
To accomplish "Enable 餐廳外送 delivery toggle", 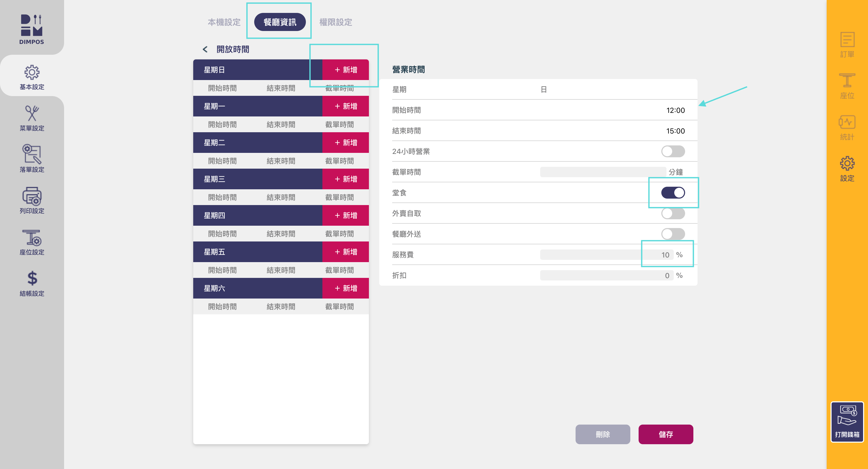I will click(x=672, y=234).
